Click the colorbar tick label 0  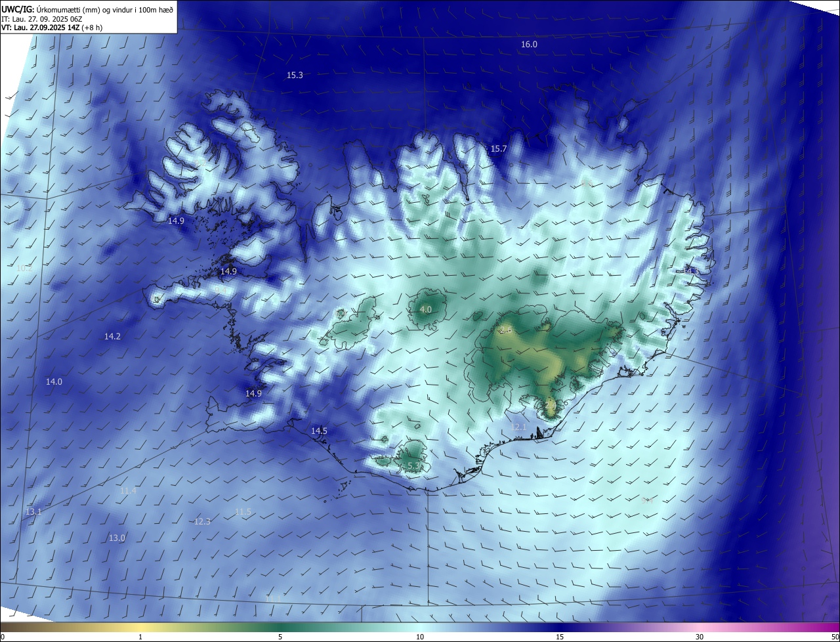tap(3, 637)
